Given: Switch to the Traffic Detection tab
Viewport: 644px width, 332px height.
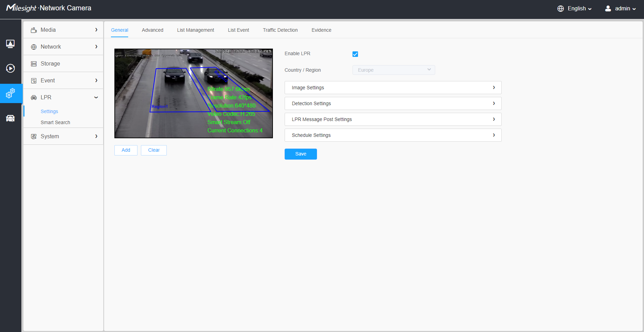Looking at the screenshot, I should pos(280,30).
